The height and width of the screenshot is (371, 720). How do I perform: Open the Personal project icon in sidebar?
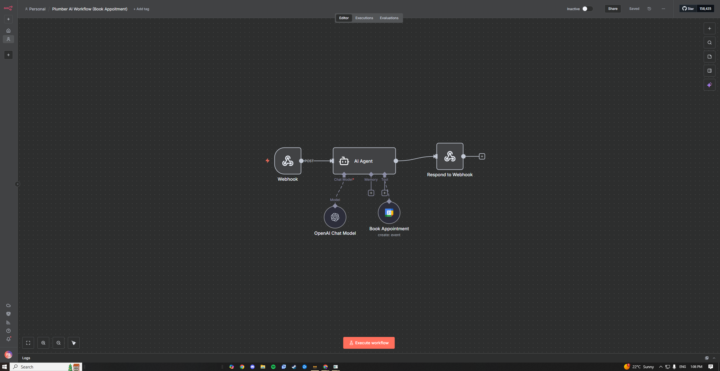pyautogui.click(x=8, y=39)
